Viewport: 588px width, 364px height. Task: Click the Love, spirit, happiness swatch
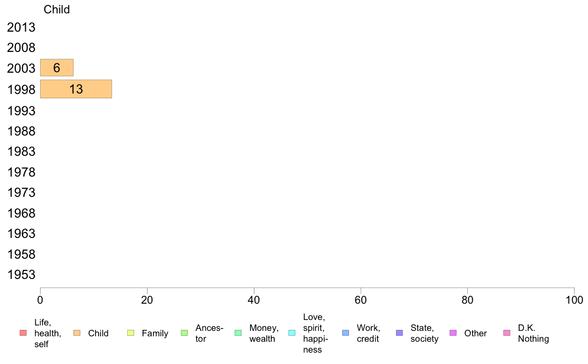click(x=292, y=333)
